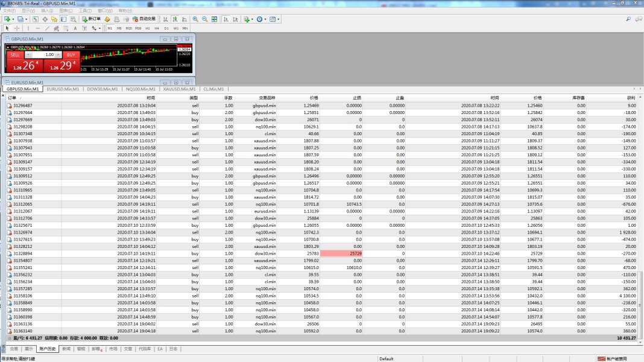
Task: Click the account history vertical scrollbar
Action: coord(640,217)
